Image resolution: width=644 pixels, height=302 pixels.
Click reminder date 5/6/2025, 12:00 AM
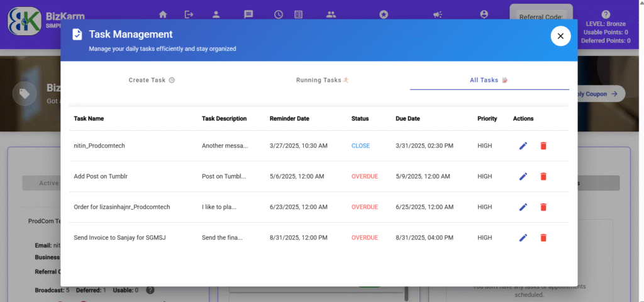click(297, 176)
